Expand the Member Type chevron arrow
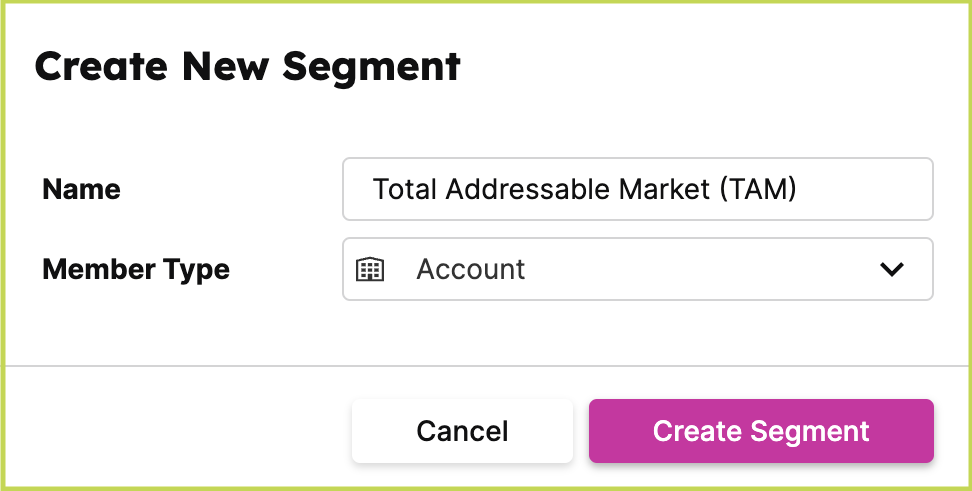The image size is (972, 491). [x=891, y=269]
